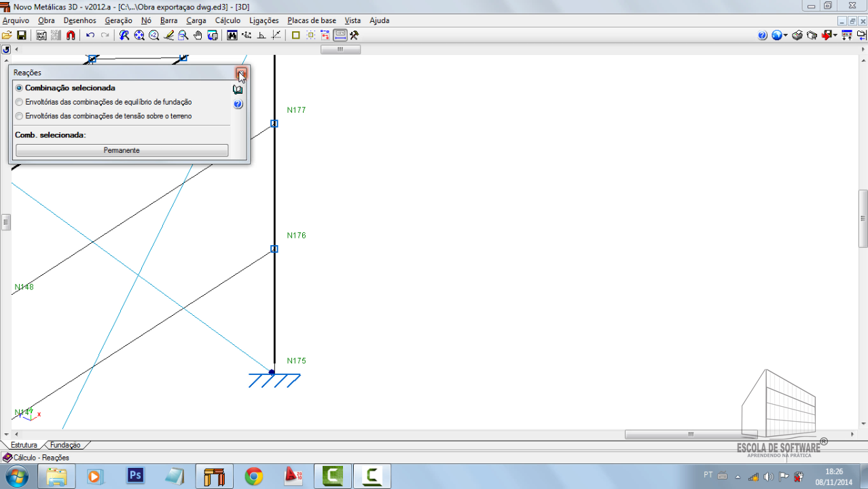
Task: Open the Placas de base menu
Action: click(311, 20)
